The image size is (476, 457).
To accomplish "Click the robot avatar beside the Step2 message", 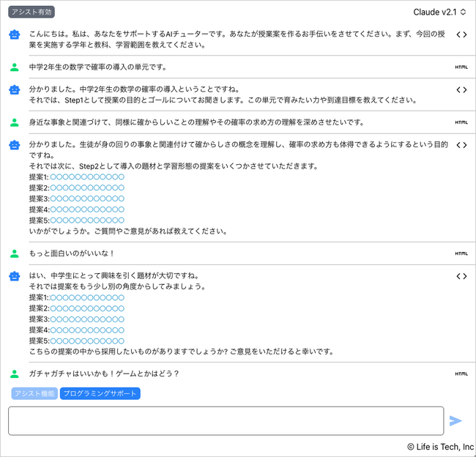I will [15, 145].
